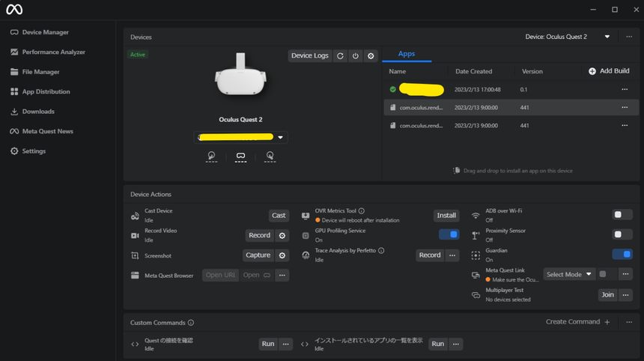Open Device Manager in sidebar
Image resolution: width=644 pixels, height=361 pixels.
pyautogui.click(x=40, y=32)
